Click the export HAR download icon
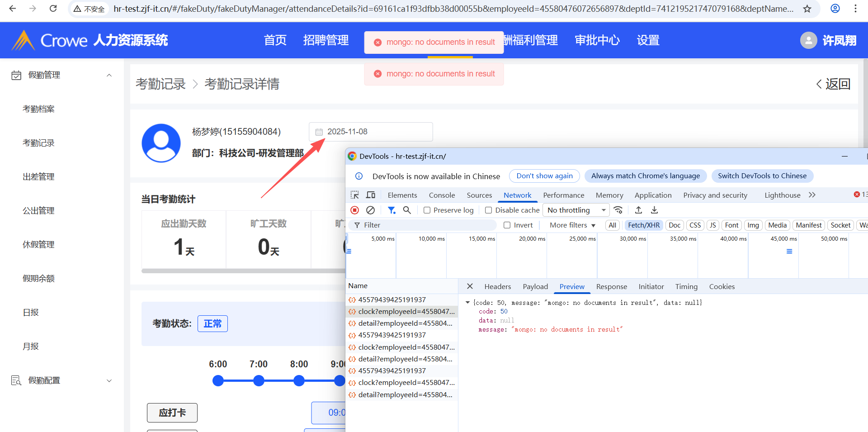The image size is (868, 432). click(654, 210)
